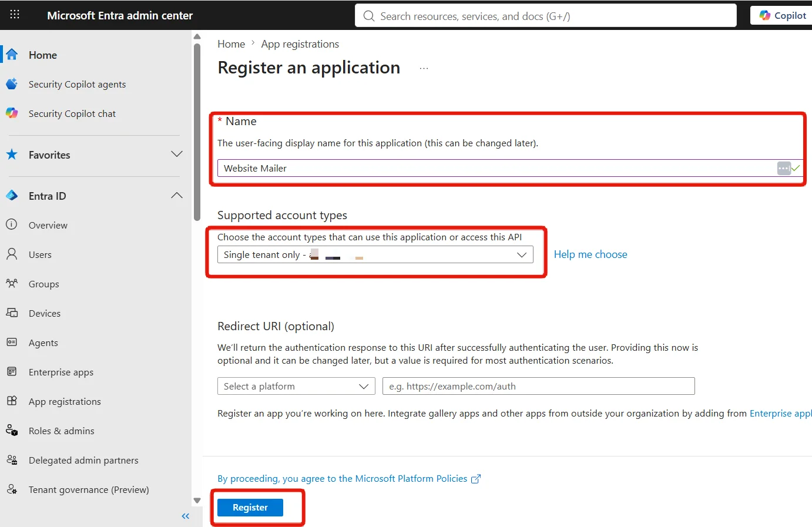Click the App registrations grid icon
This screenshot has width=812, height=527.
coord(12,401)
